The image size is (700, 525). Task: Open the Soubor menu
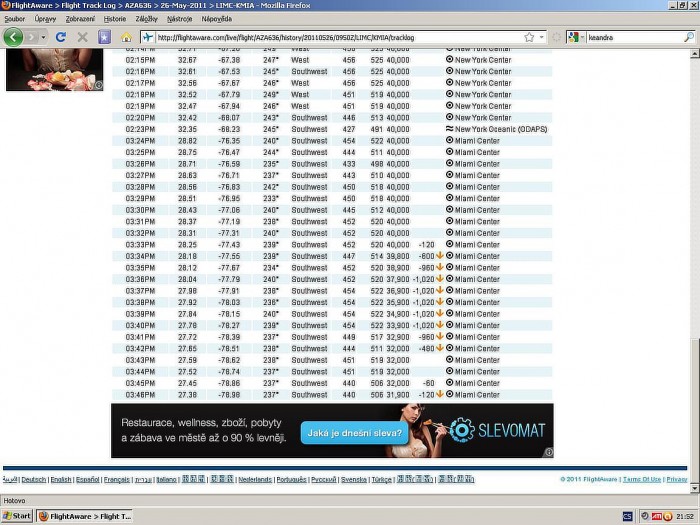(15, 19)
